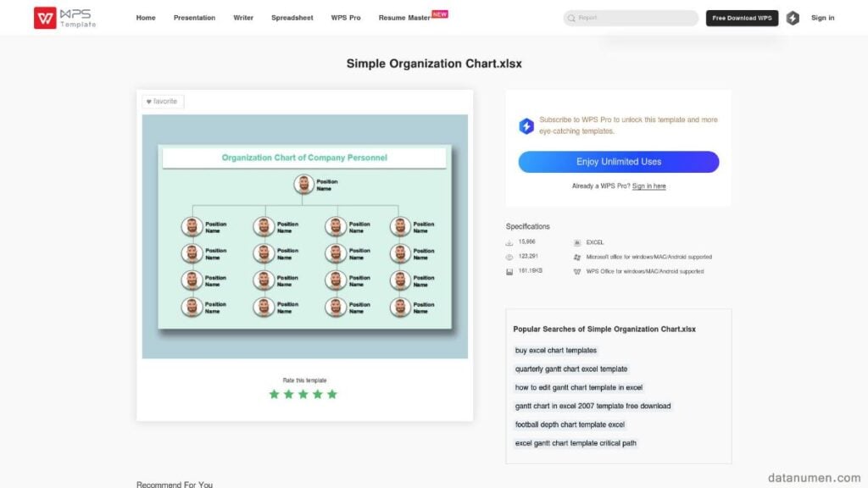The height and width of the screenshot is (488, 868).
Task: Click the EXCEL format icon in Specifications
Action: tap(577, 241)
